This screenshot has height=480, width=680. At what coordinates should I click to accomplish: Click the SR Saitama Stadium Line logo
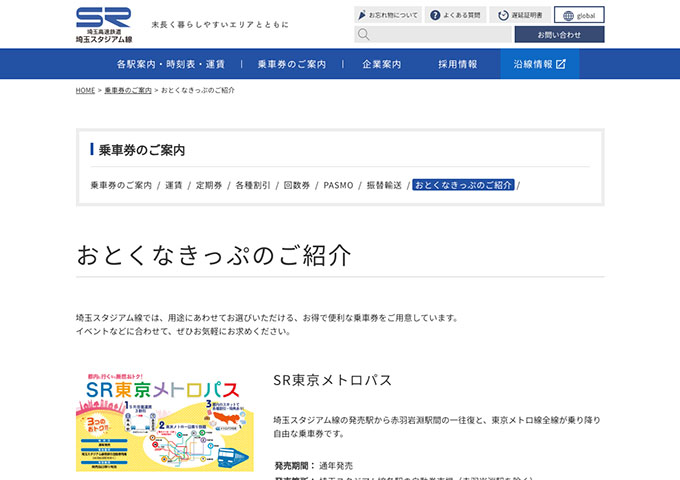click(x=104, y=25)
